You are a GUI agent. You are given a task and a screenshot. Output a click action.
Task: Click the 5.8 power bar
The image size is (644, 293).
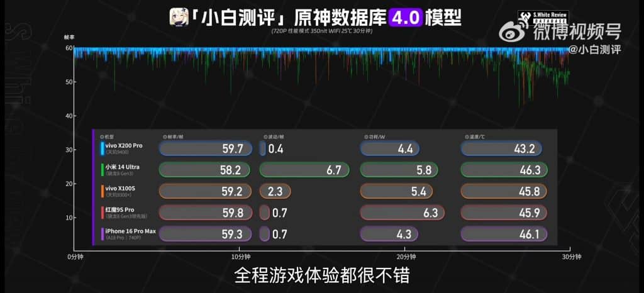point(399,170)
